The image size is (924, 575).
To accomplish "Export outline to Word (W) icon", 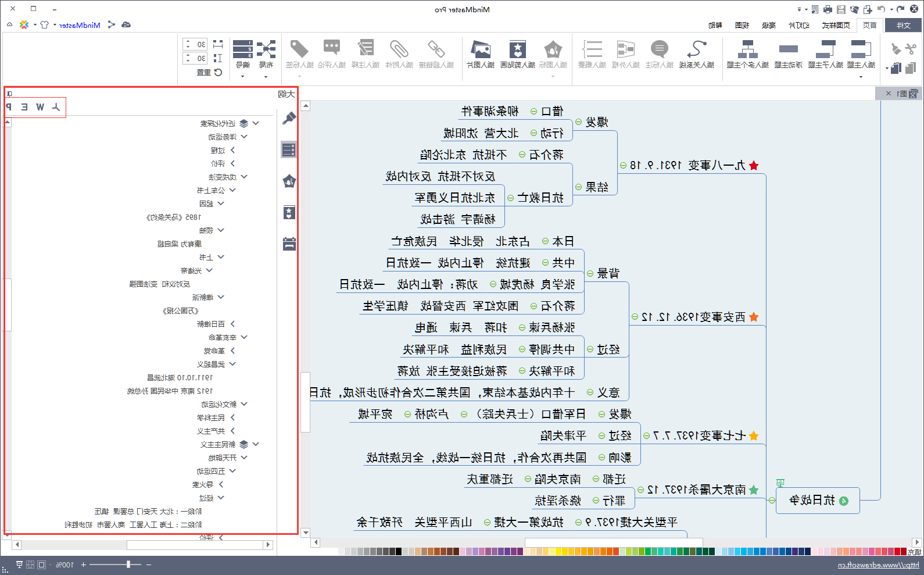I will (40, 107).
